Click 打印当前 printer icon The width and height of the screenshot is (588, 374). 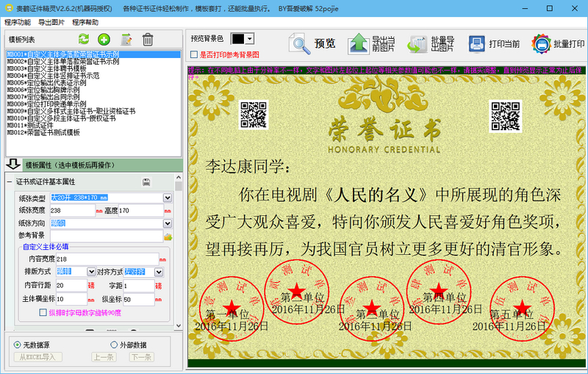(494, 43)
